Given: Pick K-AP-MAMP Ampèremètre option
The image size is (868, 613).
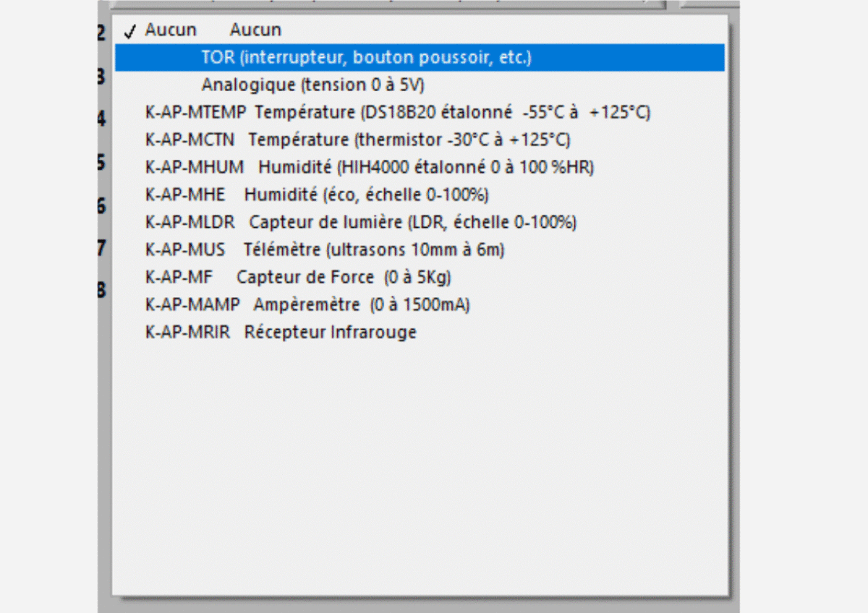Looking at the screenshot, I should (307, 305).
